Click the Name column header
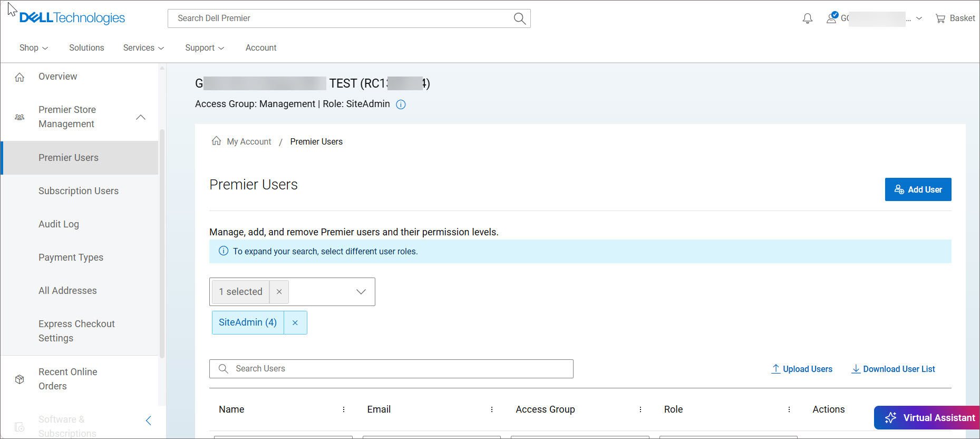Viewport: 980px width, 439px height. pos(231,409)
